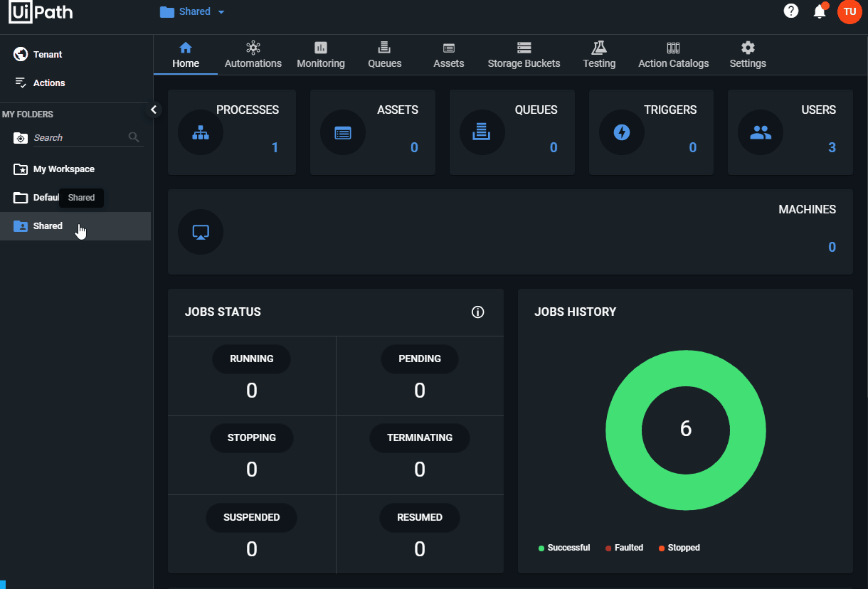Image resolution: width=868 pixels, height=589 pixels.
Task: Toggle the Successful legend item
Action: pyautogui.click(x=564, y=548)
